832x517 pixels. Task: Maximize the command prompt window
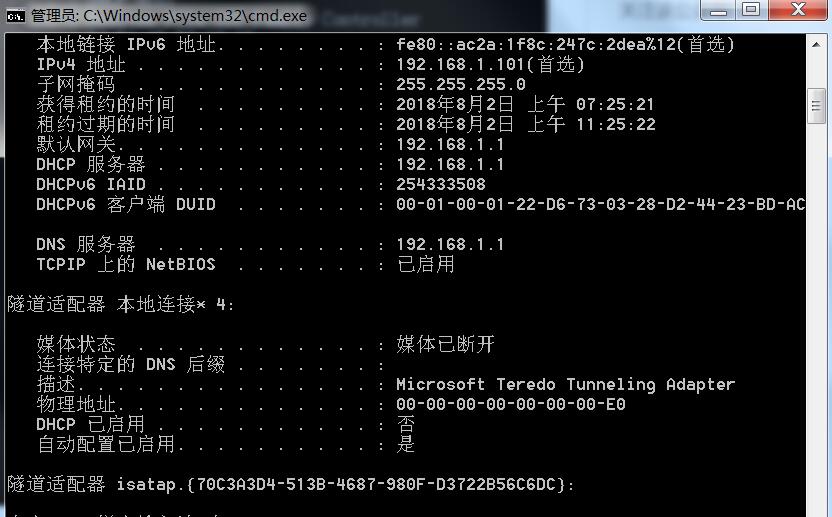[750, 11]
